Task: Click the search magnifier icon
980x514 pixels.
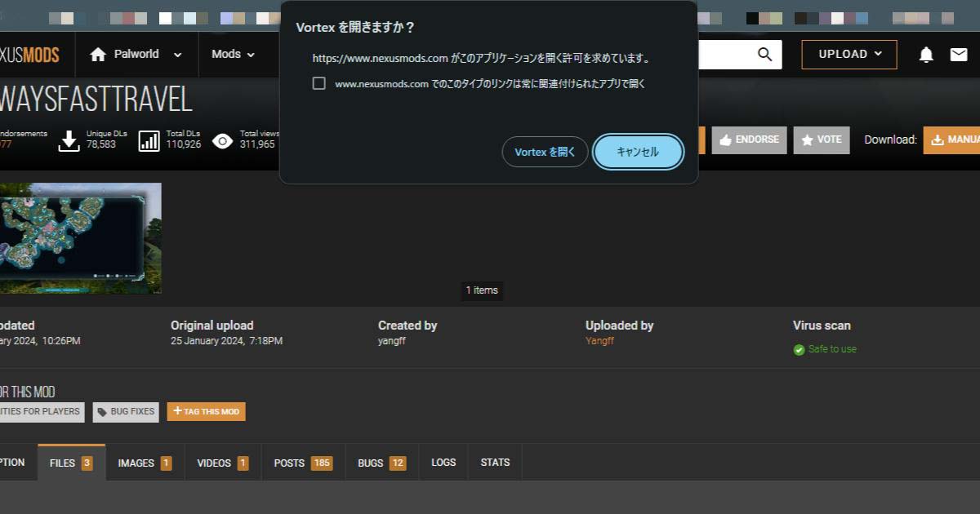Action: click(x=764, y=54)
